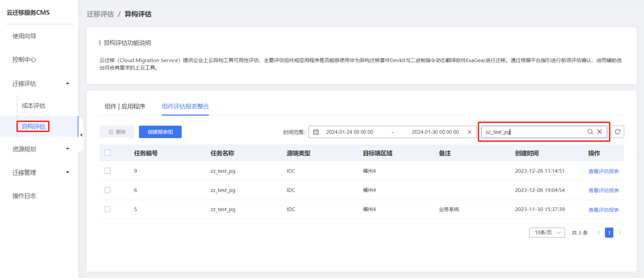
Task: Click the 目标端区域 column header
Action: coord(377,153)
